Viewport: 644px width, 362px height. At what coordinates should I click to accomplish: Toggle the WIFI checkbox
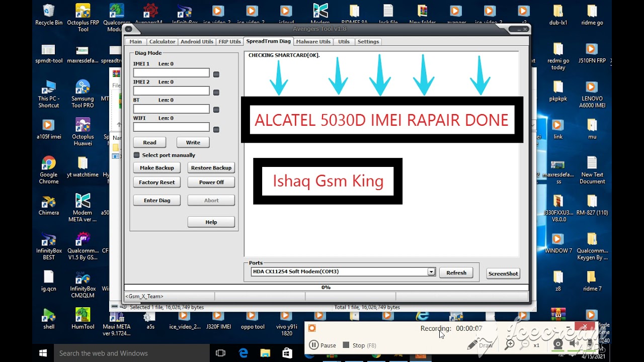tap(216, 129)
